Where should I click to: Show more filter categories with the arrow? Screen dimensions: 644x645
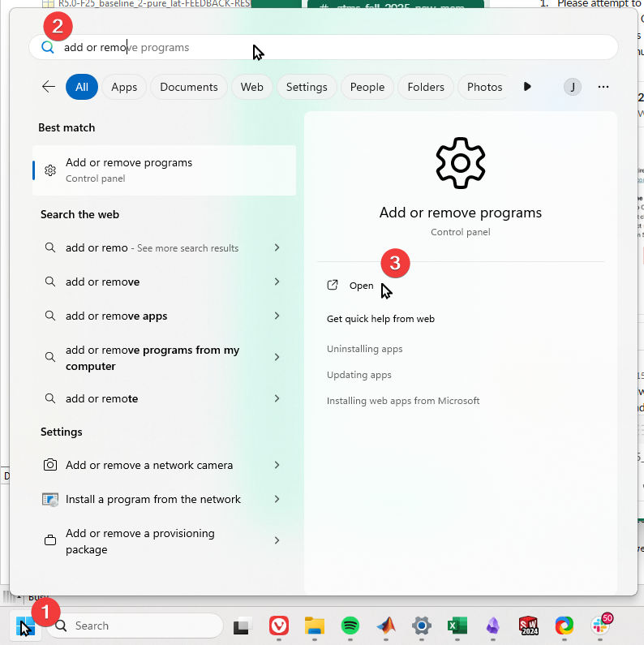click(x=527, y=87)
